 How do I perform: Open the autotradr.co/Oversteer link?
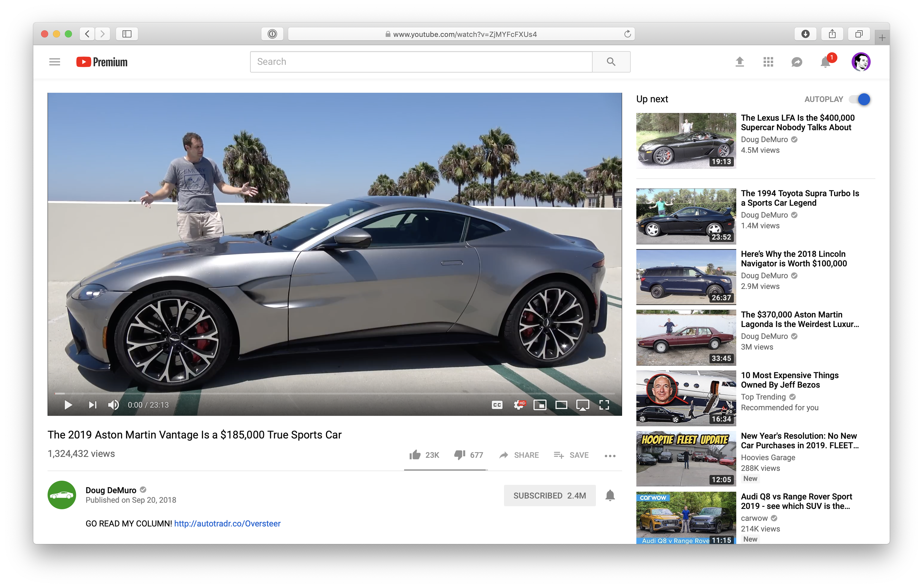[227, 523]
